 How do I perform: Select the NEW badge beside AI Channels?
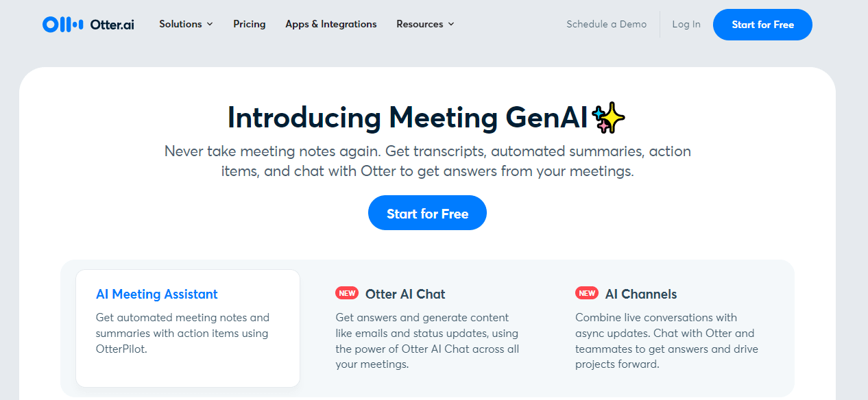click(587, 293)
